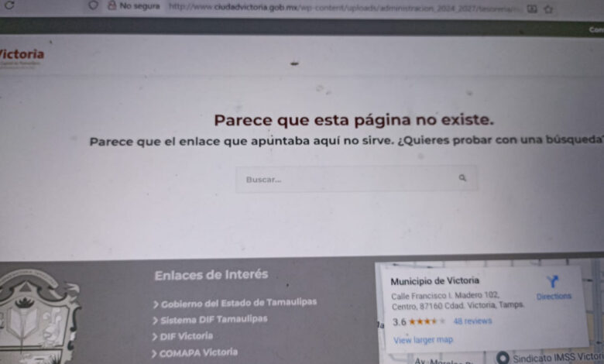Screen dimensions: 604x364
Task: Click the 'Buscar...' search field
Action: pos(348,179)
